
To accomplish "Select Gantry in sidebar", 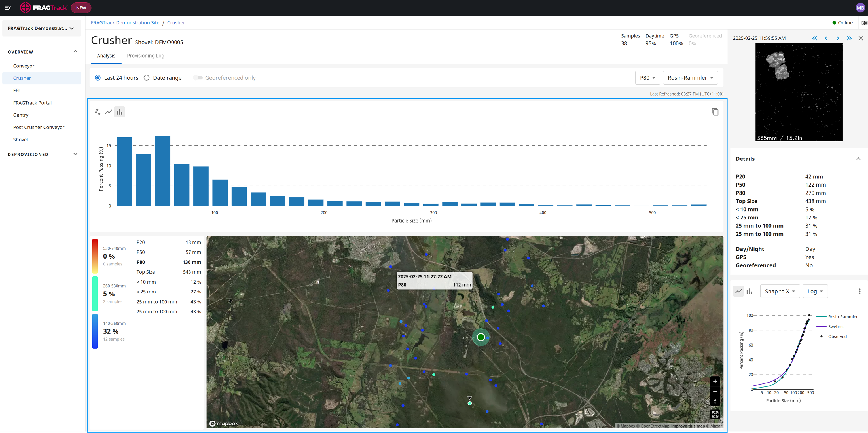I will click(41, 115).
